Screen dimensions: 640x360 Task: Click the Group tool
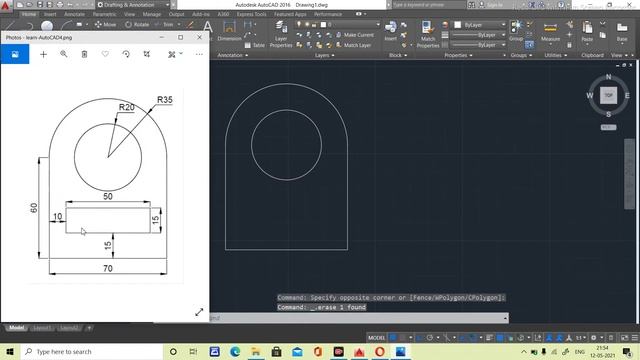pyautogui.click(x=516, y=30)
